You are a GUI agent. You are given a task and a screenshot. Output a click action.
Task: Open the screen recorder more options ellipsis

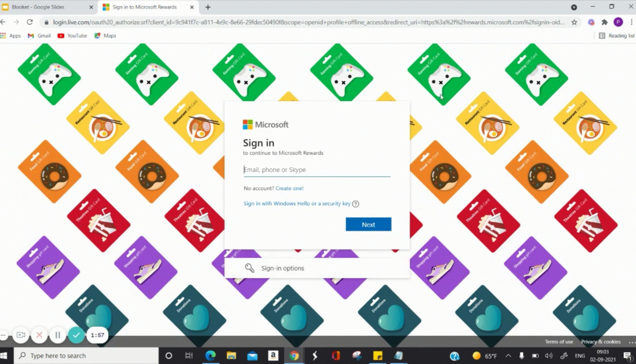(x=3, y=335)
